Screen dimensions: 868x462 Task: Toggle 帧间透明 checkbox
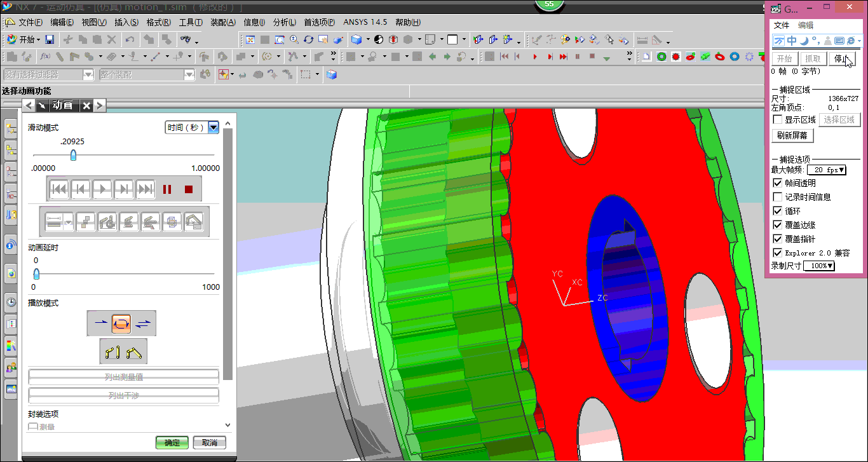777,183
